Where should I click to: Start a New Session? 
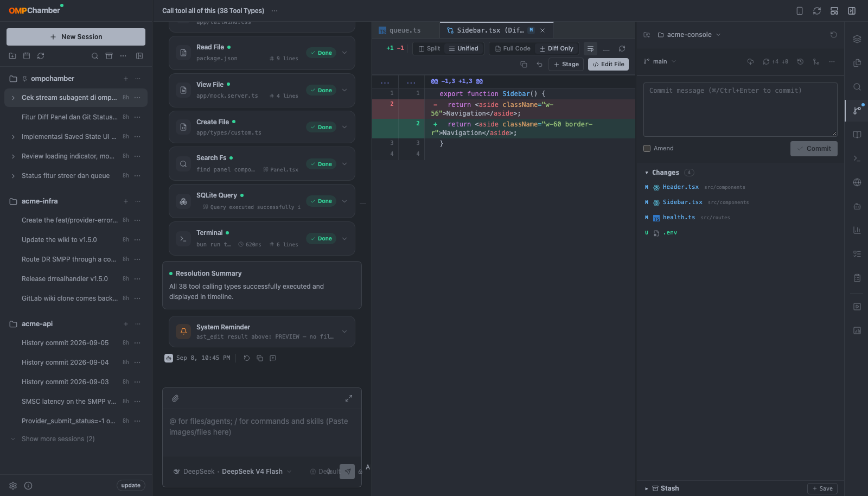(76, 37)
